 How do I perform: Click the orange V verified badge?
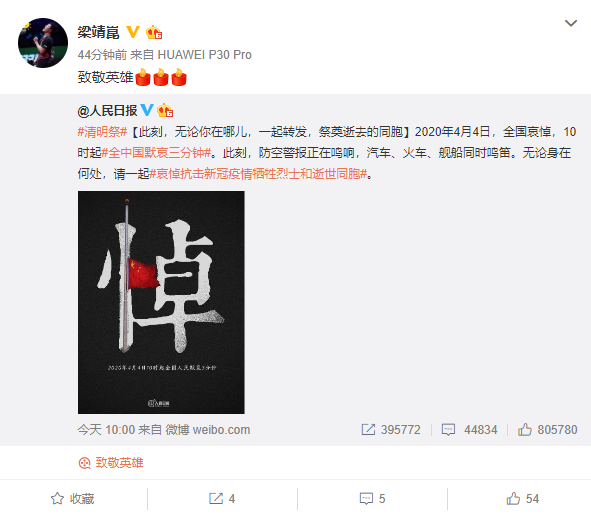tap(132, 32)
